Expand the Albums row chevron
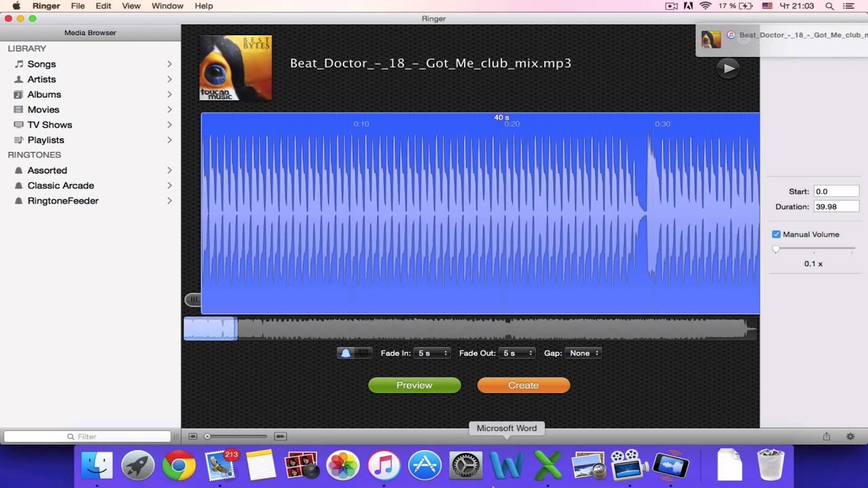The height and width of the screenshot is (488, 868). 170,94
